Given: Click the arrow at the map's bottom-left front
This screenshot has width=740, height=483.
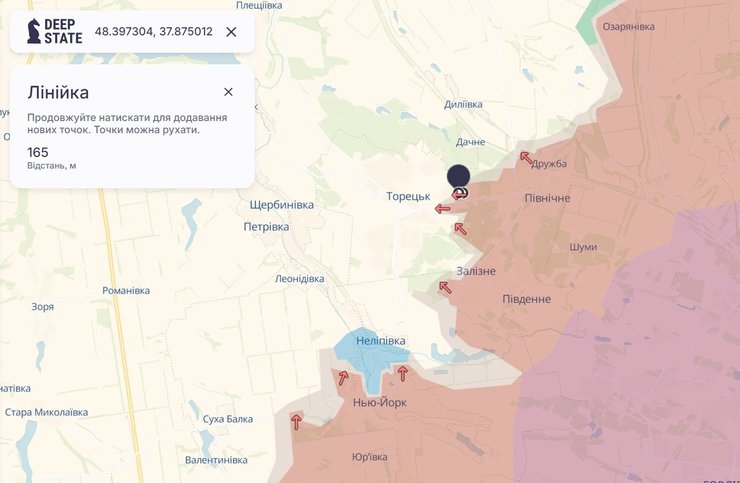Looking at the screenshot, I should click(x=296, y=421).
